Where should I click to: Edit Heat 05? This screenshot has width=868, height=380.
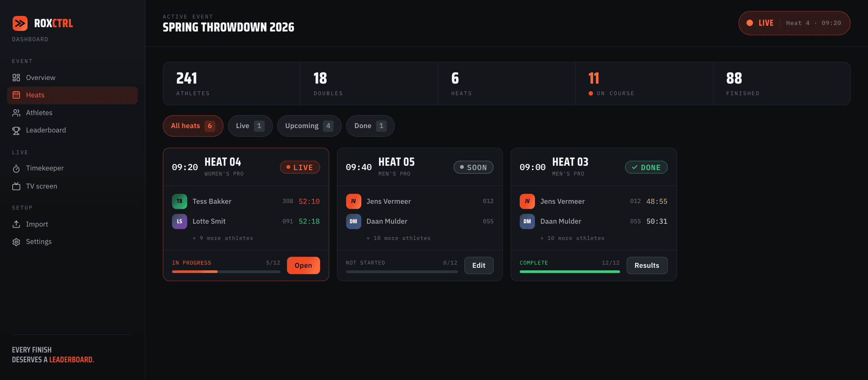coord(479,266)
